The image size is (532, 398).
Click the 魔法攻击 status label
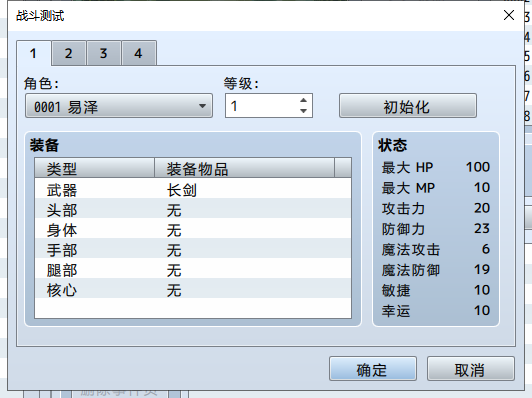pos(411,250)
